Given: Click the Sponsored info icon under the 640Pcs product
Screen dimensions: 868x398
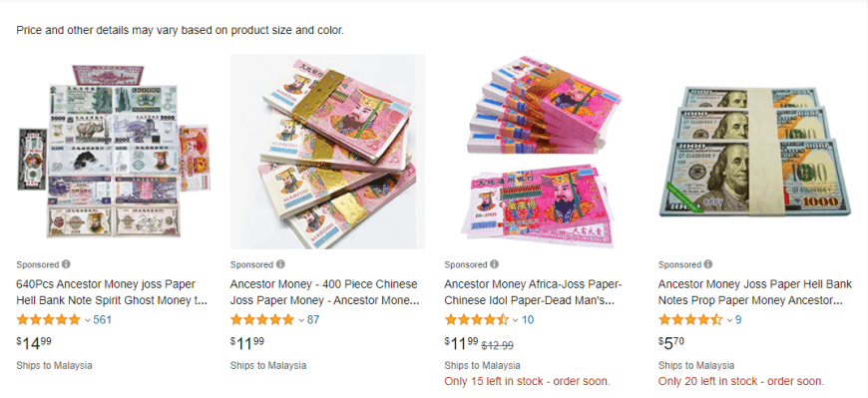Looking at the screenshot, I should [x=66, y=264].
